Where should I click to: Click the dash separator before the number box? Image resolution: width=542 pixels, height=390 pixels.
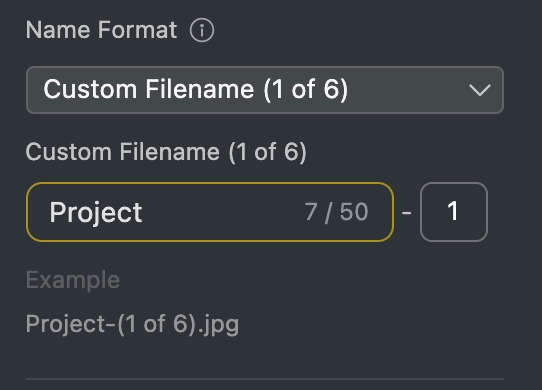pyautogui.click(x=407, y=212)
